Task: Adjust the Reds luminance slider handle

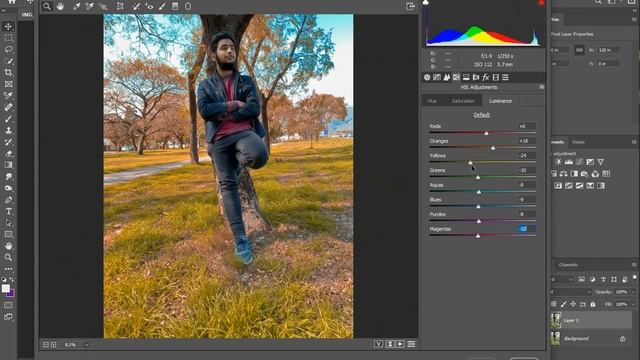Action: point(486,133)
